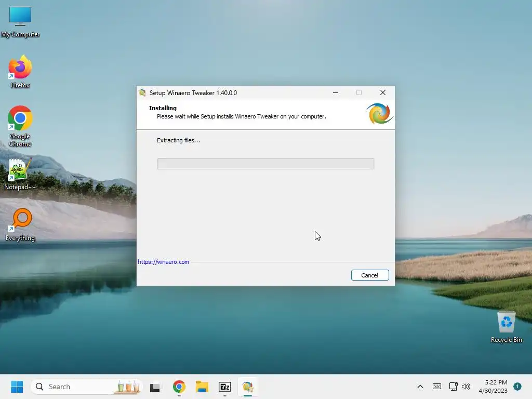Open File Explorer from the taskbar
Viewport: 532px width, 399px height.
(x=202, y=387)
